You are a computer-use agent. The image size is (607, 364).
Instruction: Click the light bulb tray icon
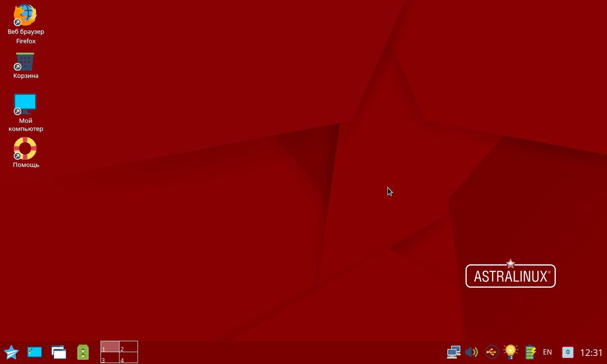point(511,352)
